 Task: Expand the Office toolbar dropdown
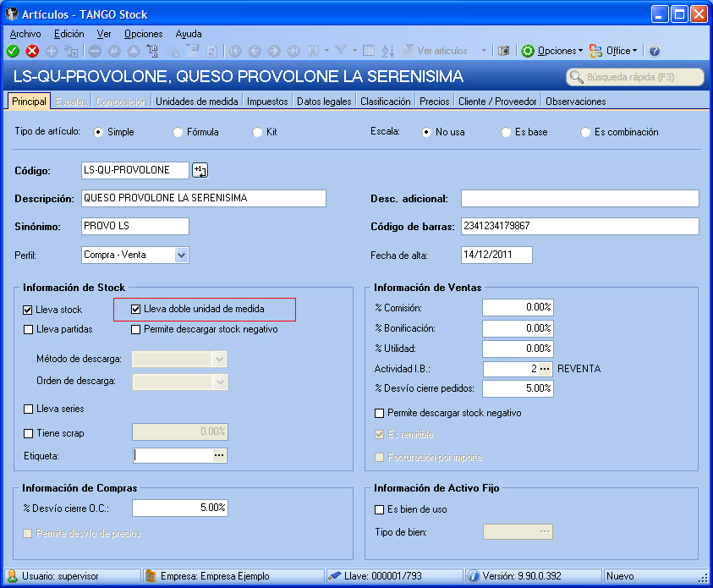point(635,51)
